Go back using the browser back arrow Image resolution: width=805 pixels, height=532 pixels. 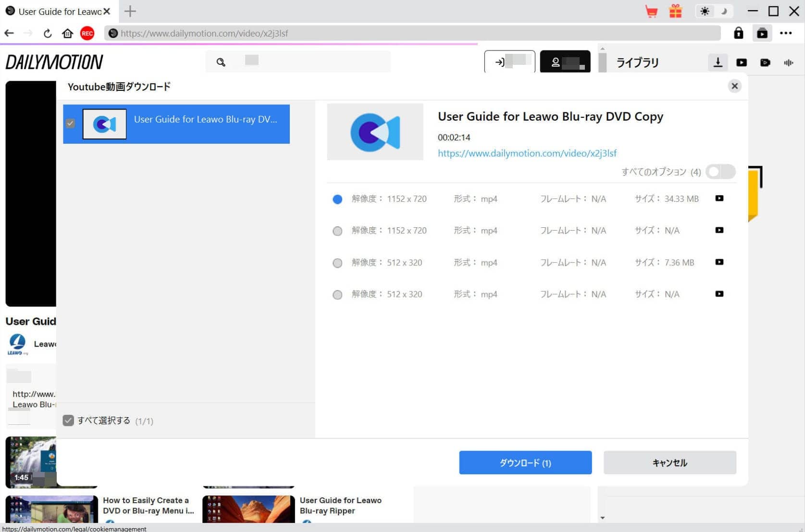tap(9, 33)
